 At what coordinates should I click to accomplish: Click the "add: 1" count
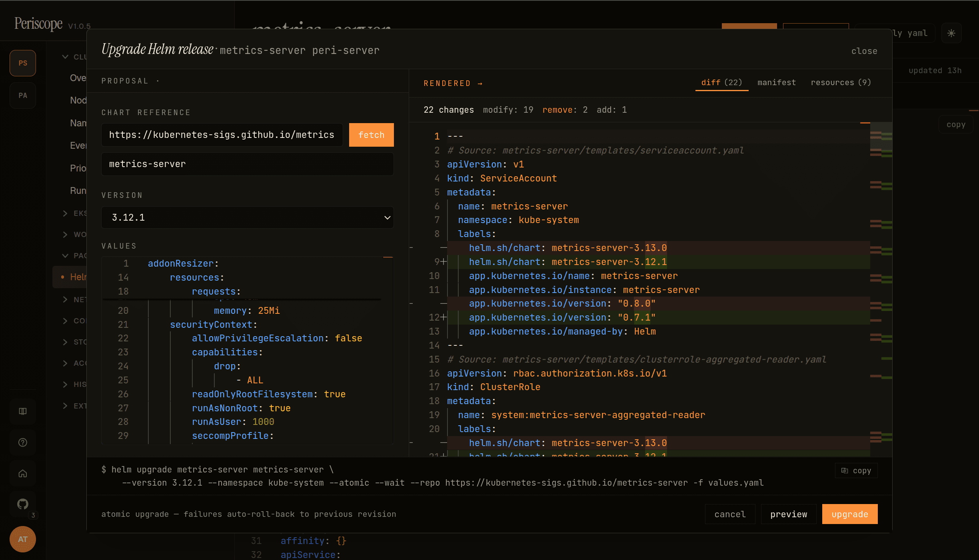(611, 110)
